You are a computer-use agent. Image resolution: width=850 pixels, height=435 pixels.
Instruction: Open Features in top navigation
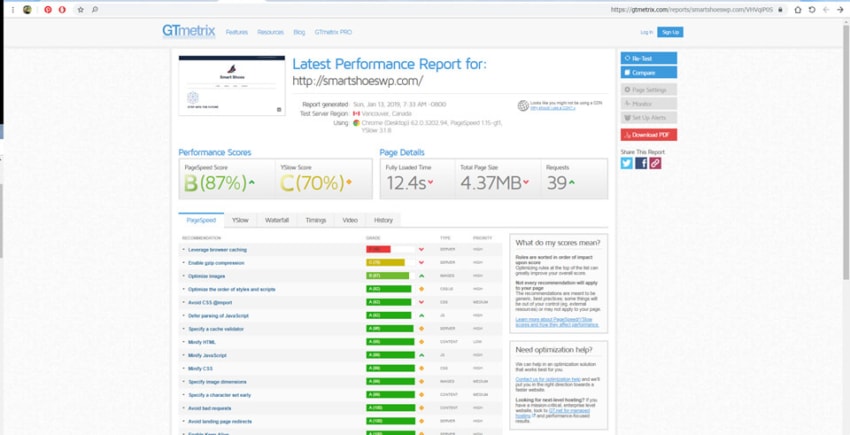[236, 33]
